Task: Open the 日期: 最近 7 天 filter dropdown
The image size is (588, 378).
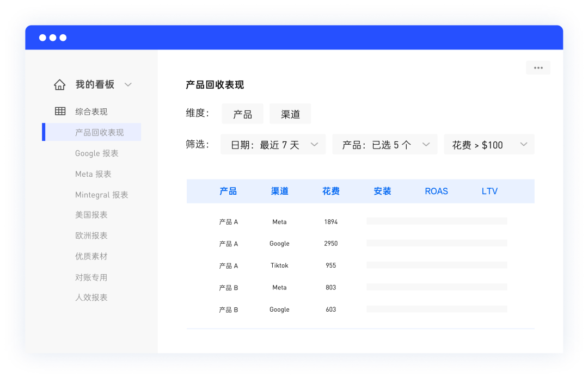Action: tap(273, 144)
